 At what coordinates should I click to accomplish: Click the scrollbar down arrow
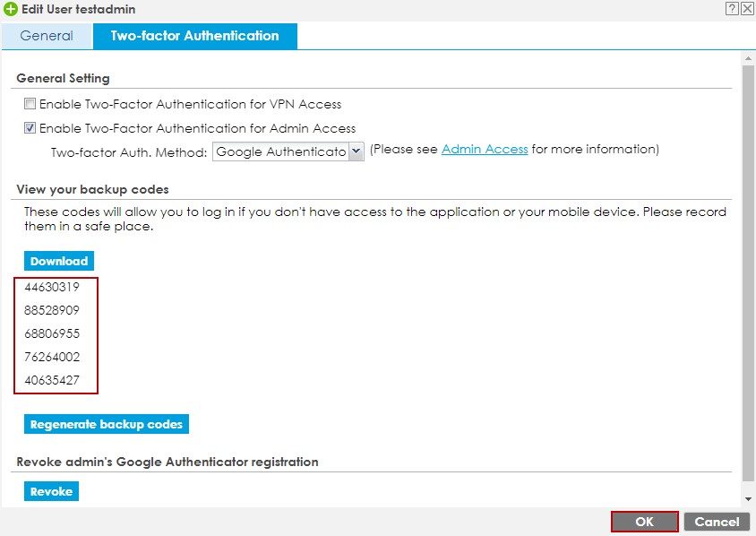748,498
